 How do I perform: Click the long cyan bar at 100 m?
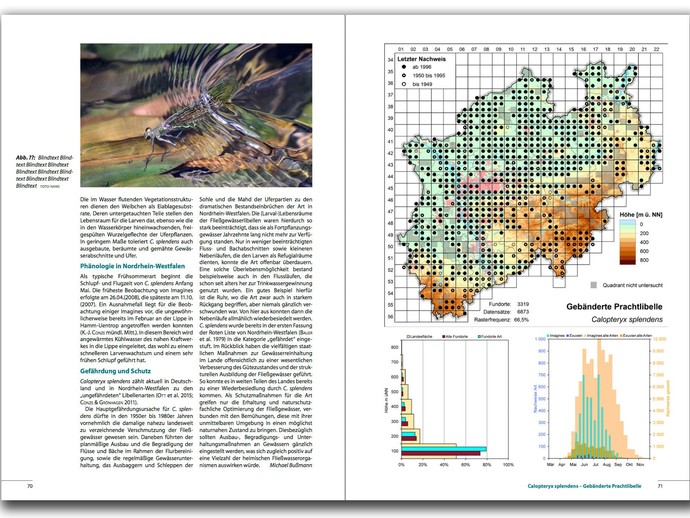coord(444,449)
